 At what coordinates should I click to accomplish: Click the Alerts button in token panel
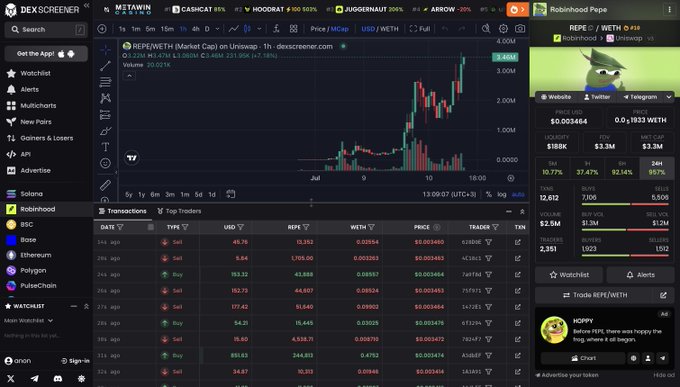click(x=640, y=275)
